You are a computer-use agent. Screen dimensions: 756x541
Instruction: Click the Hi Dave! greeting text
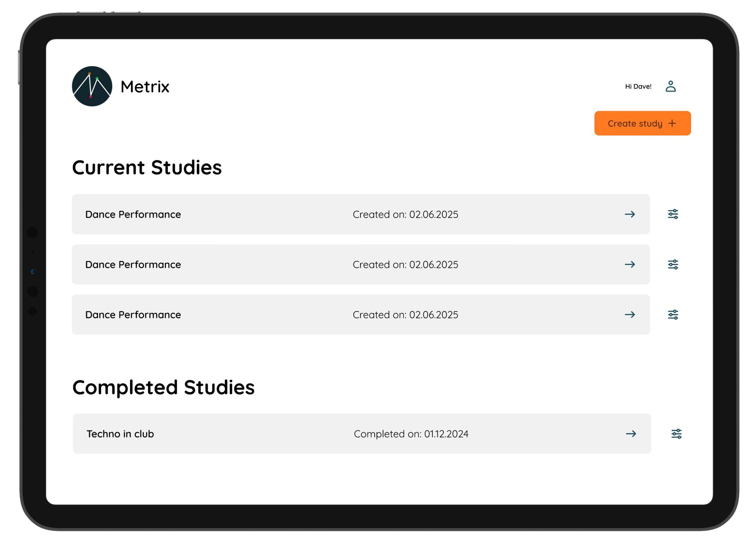pos(638,86)
